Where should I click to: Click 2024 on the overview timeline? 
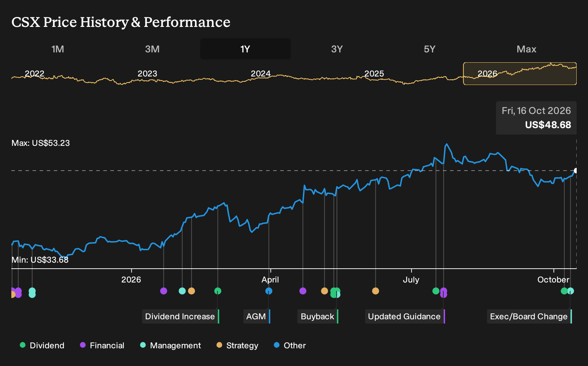tap(261, 74)
